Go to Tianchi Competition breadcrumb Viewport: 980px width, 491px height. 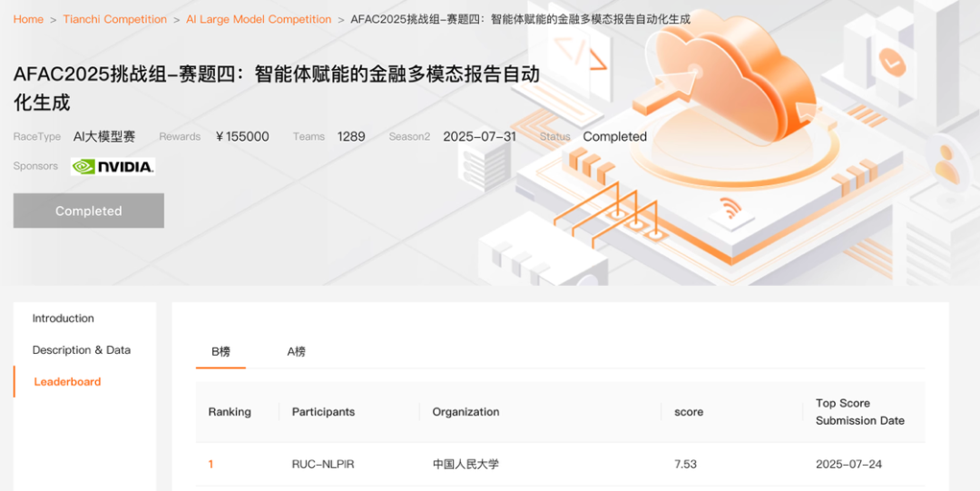[x=114, y=19]
